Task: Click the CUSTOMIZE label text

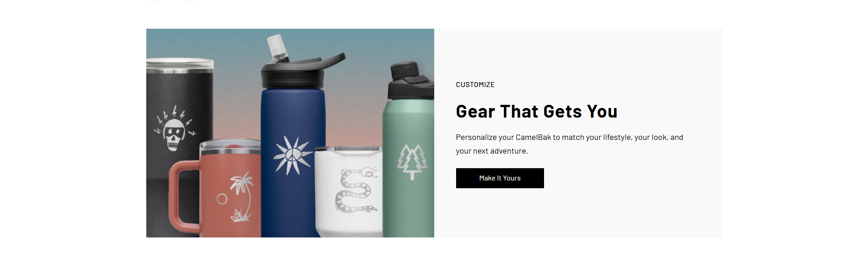Action: point(475,85)
